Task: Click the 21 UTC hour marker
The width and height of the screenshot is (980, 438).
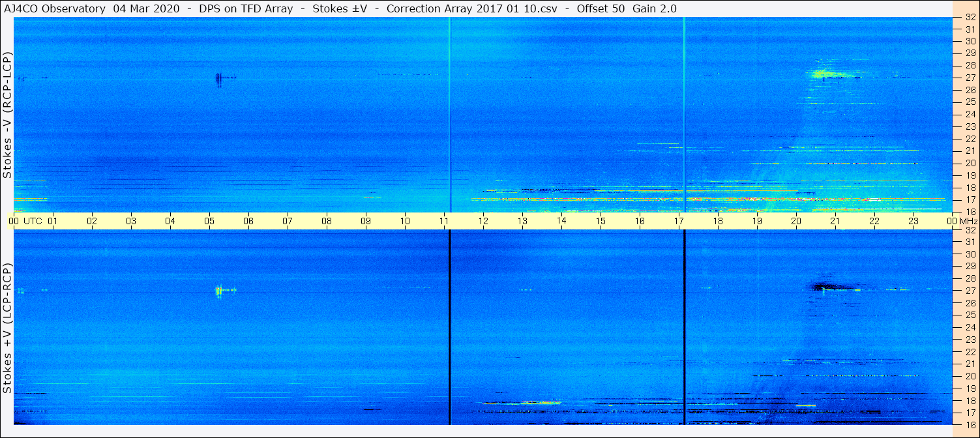Action: [835, 221]
